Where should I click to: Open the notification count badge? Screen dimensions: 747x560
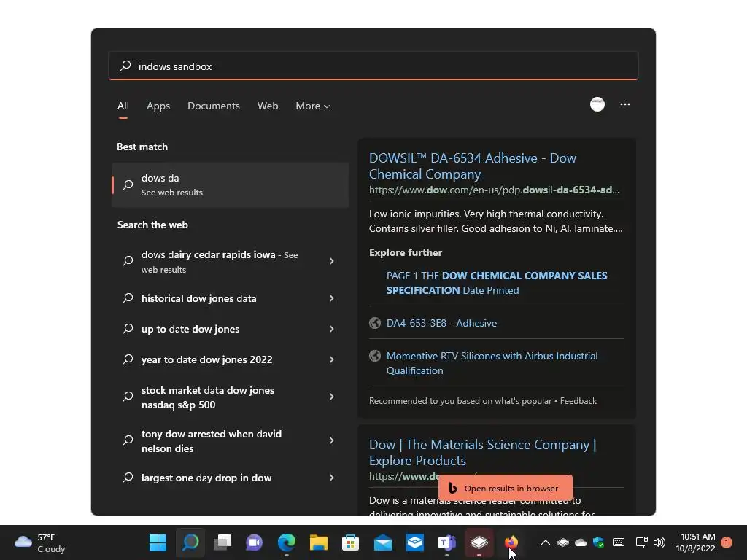click(x=727, y=542)
